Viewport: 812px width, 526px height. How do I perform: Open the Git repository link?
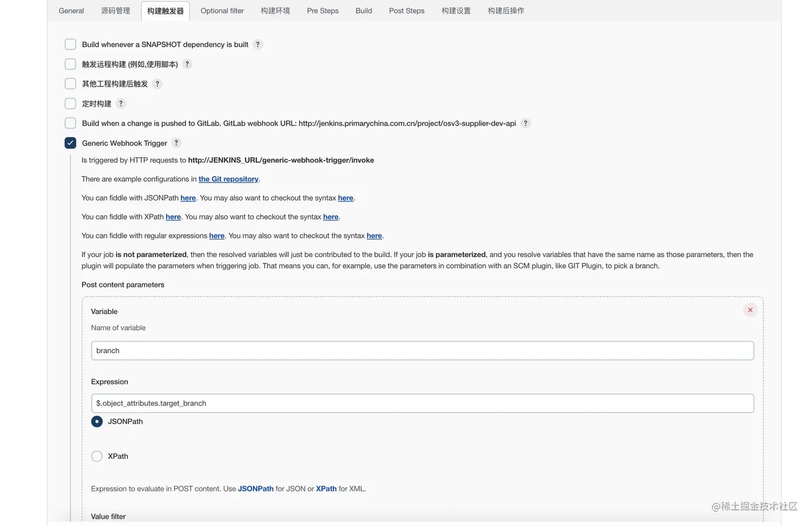pyautogui.click(x=228, y=179)
